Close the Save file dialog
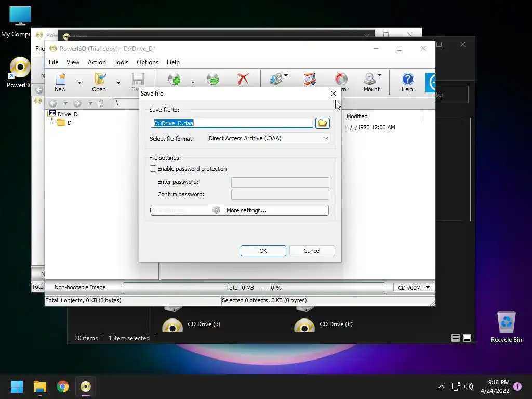The width and height of the screenshot is (532, 399). [334, 94]
